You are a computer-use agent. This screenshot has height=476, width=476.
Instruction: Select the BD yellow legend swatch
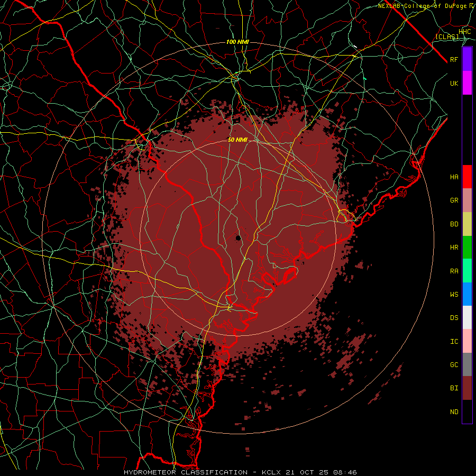[467, 224]
